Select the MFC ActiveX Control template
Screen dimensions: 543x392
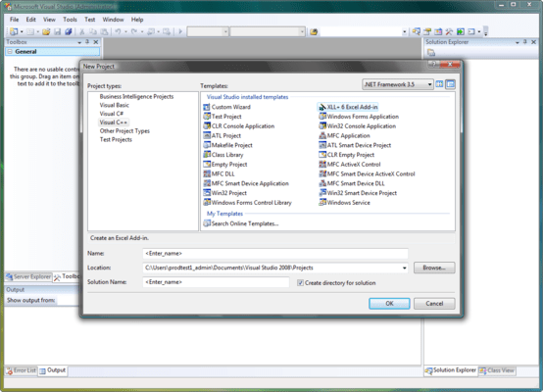coord(350,165)
